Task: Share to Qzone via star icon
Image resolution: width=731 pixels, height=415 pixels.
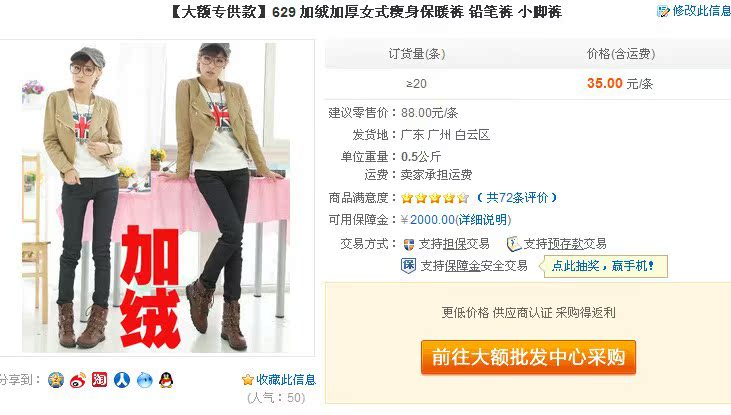Action: (56, 380)
